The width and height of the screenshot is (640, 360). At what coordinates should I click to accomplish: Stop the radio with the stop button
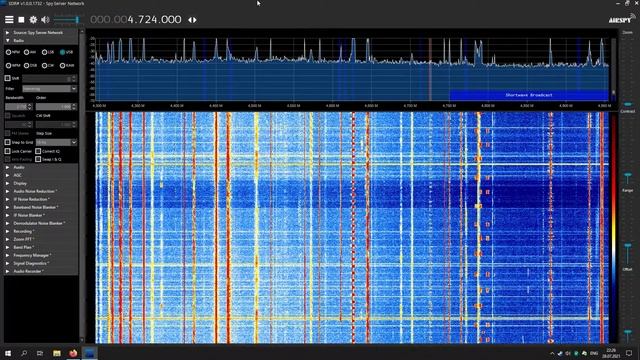point(21,20)
